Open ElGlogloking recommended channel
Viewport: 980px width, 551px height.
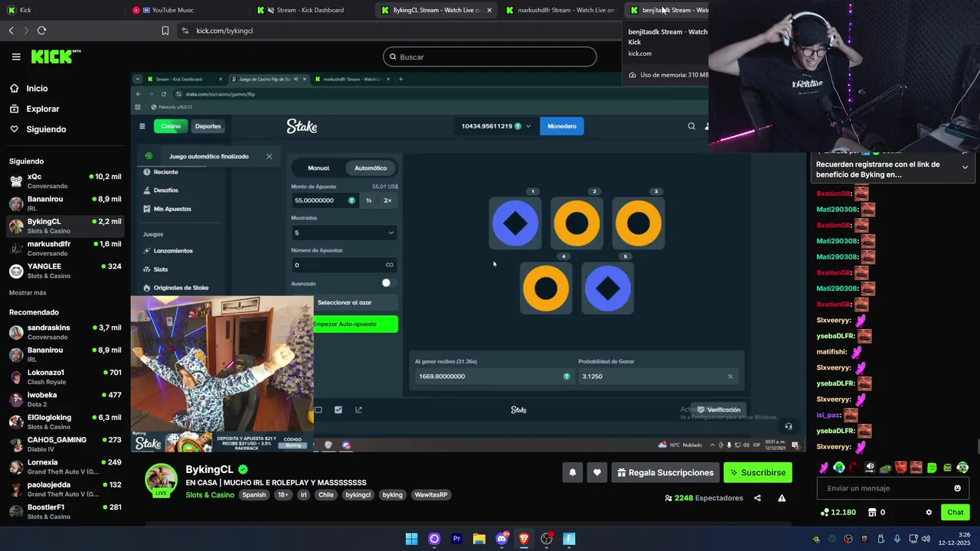[65, 422]
